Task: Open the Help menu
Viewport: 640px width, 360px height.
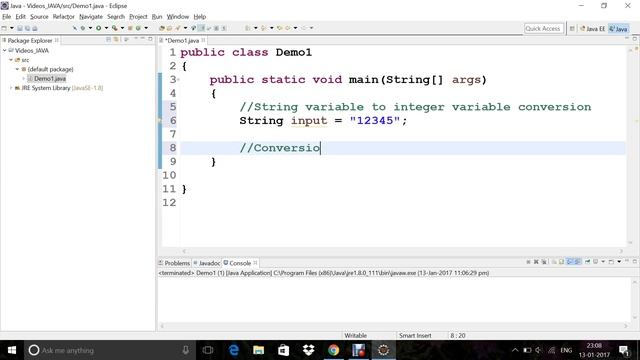Action: (200, 17)
